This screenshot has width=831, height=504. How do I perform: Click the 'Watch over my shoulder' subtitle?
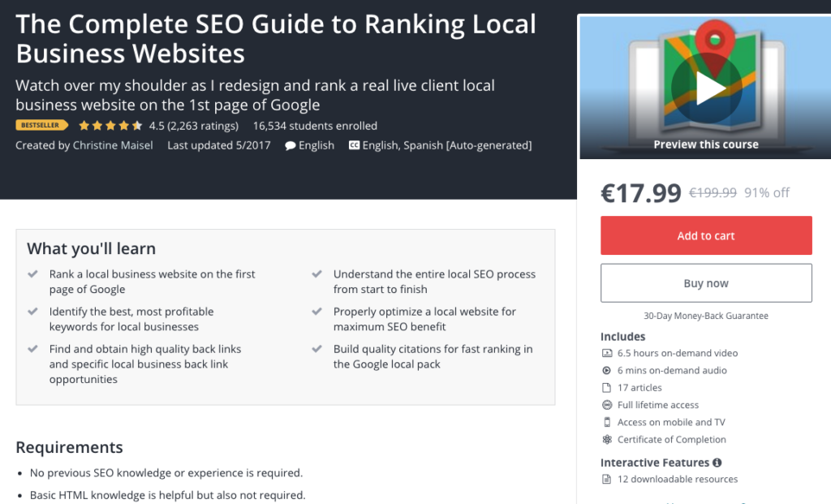[255, 95]
